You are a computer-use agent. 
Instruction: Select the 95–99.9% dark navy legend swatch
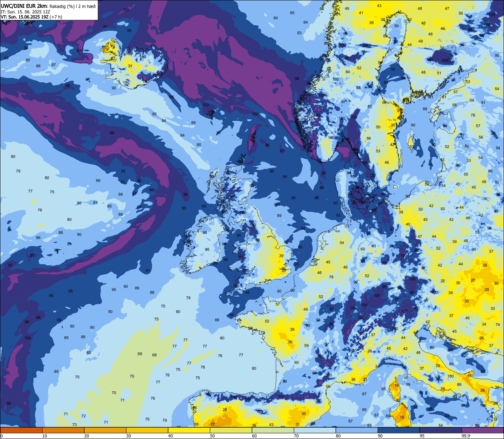[x=441, y=430]
